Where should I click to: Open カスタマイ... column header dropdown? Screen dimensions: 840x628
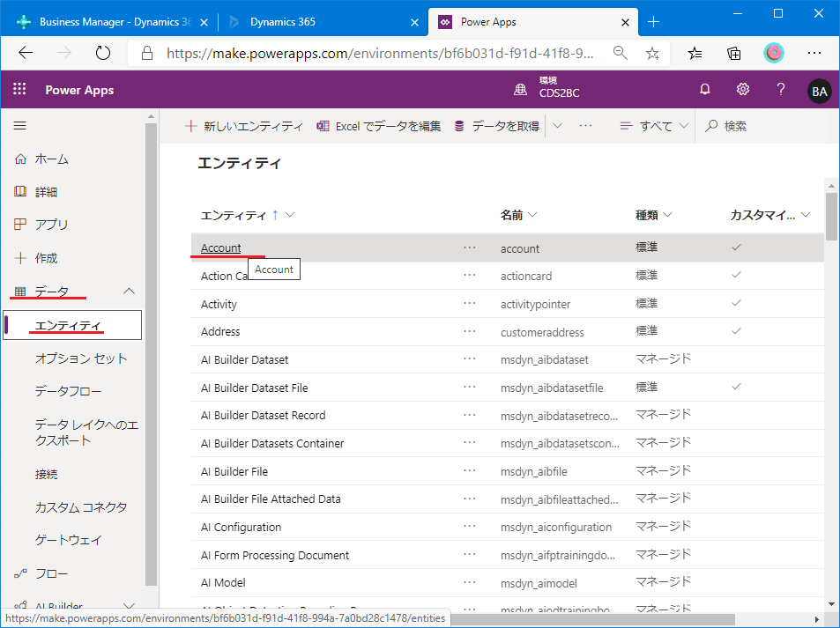(x=805, y=215)
